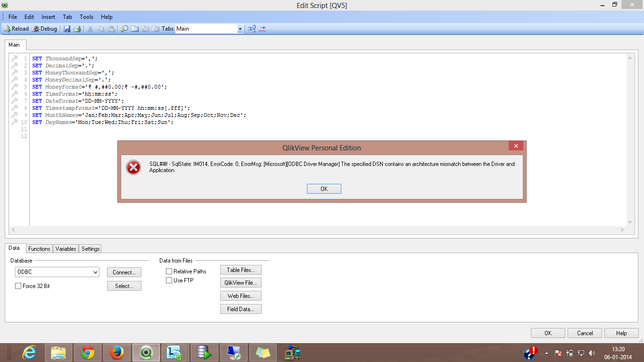Viewport: 644px width, 362px height.
Task: Open Firefox from the taskbar
Action: coord(117,353)
